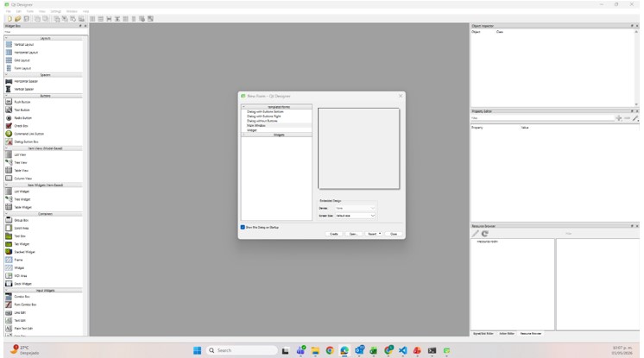Select the Main Window template
Screen dimensions: 644x358
tap(256, 126)
